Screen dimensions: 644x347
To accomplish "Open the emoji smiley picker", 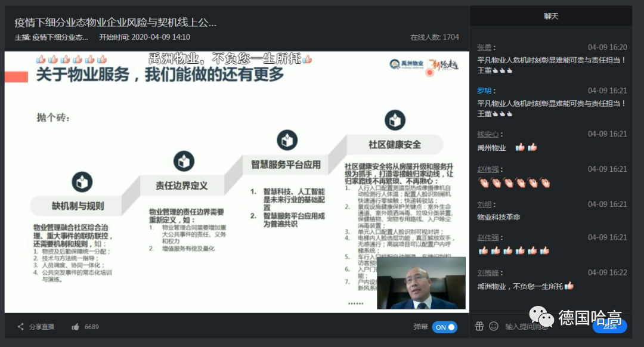I will click(x=494, y=327).
